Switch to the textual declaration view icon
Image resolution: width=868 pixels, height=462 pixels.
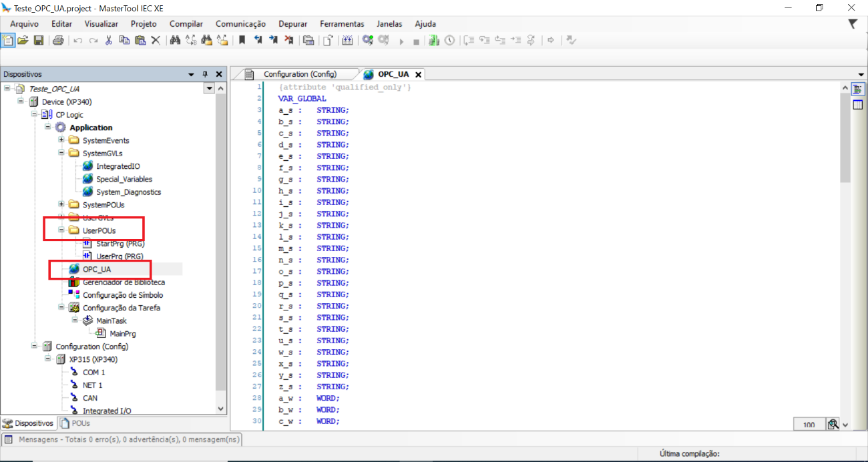click(858, 89)
